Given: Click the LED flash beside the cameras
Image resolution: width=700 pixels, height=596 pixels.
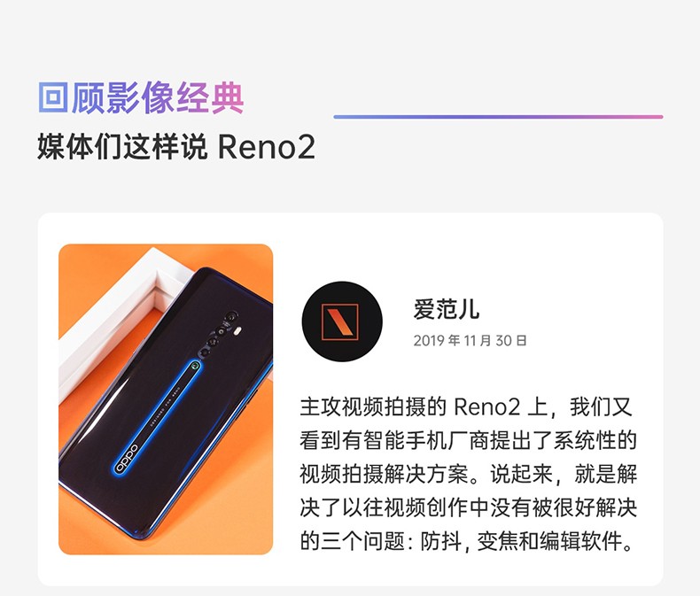Looking at the screenshot, I should point(238,331).
